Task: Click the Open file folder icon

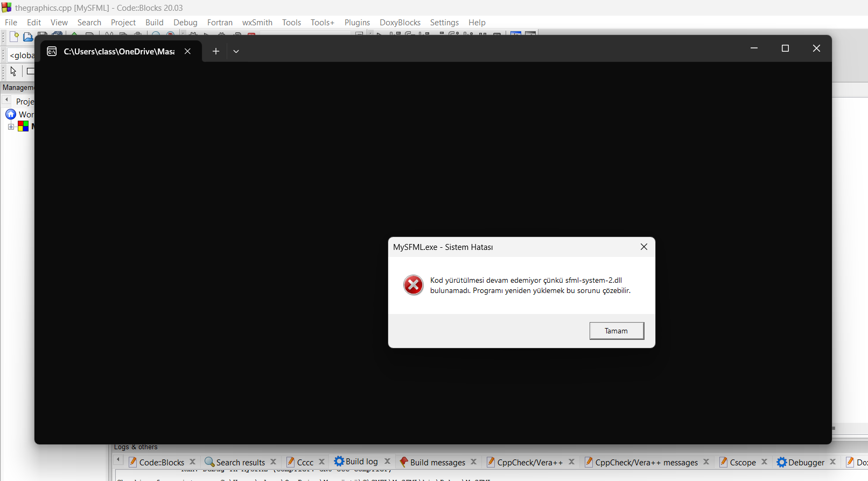Action: pyautogui.click(x=27, y=37)
